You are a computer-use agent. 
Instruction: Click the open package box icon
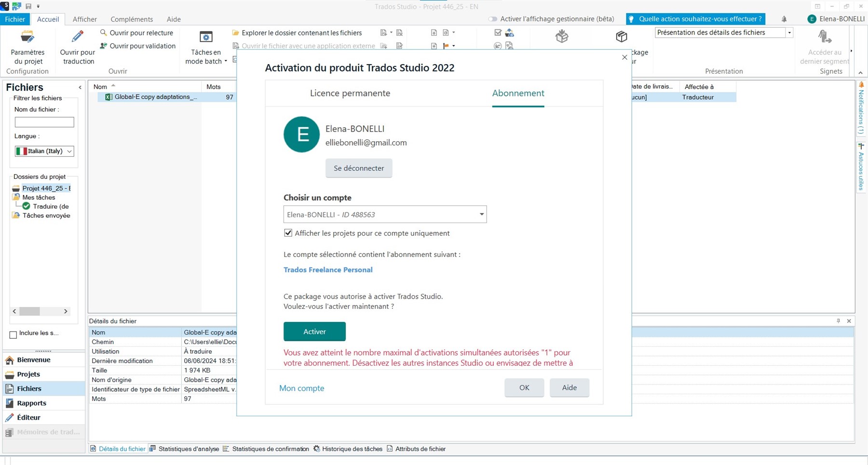562,37
